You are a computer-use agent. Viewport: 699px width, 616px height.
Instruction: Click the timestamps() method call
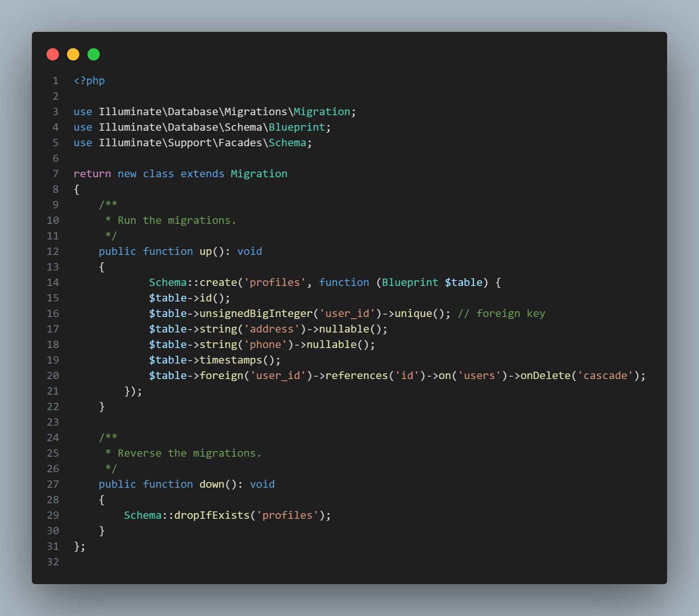[x=240, y=360]
